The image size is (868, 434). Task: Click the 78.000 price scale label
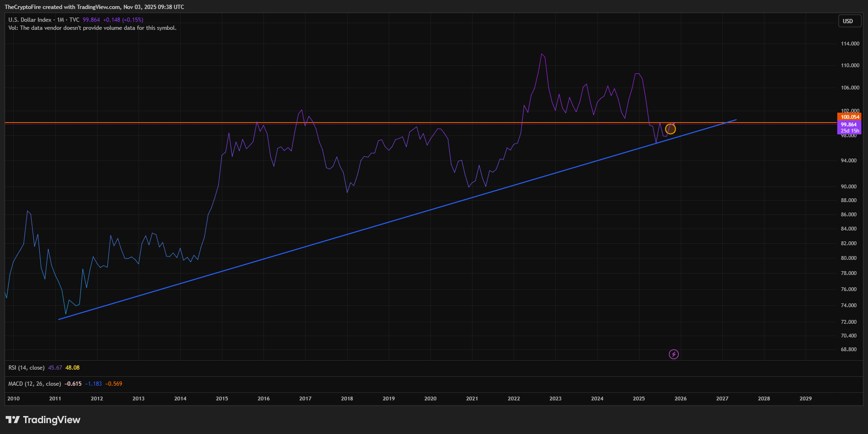(849, 273)
